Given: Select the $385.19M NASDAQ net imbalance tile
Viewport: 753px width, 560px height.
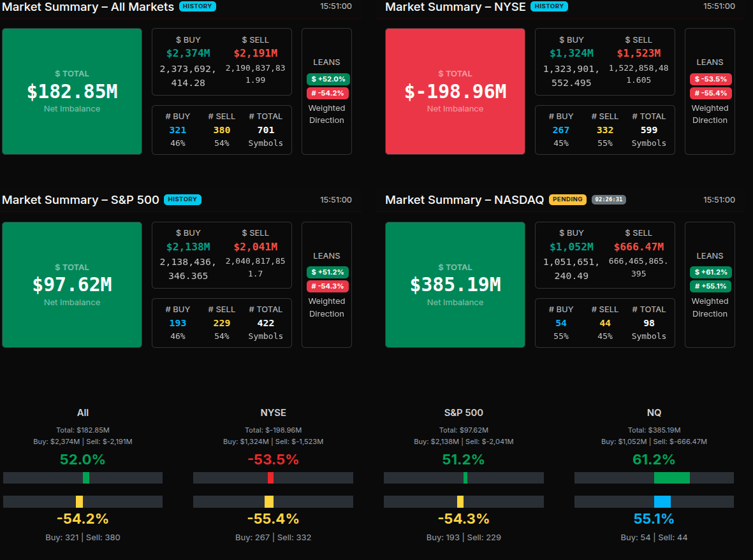Looking at the screenshot, I should pos(455,284).
